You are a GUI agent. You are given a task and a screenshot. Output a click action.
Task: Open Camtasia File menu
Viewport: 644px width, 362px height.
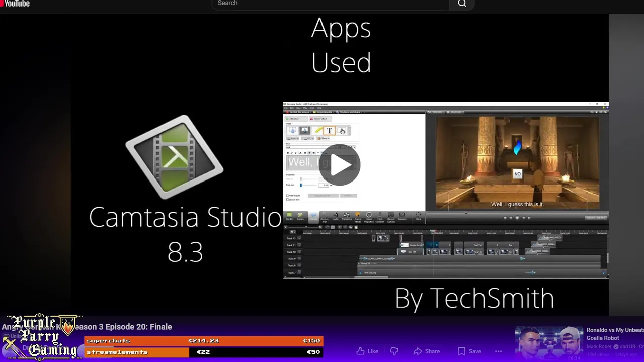286,108
